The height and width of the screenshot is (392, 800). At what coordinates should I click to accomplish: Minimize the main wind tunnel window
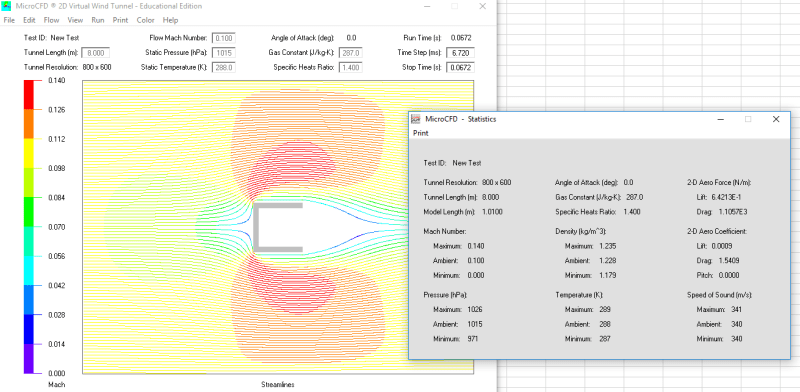click(x=428, y=6)
